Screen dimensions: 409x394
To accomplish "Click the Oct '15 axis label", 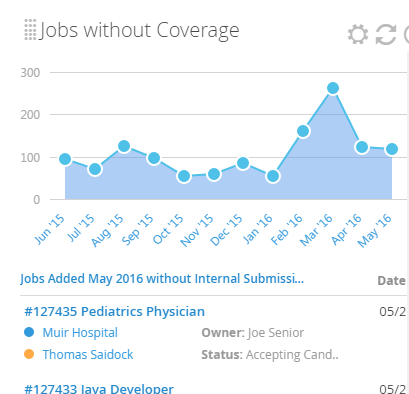I will tap(168, 229).
